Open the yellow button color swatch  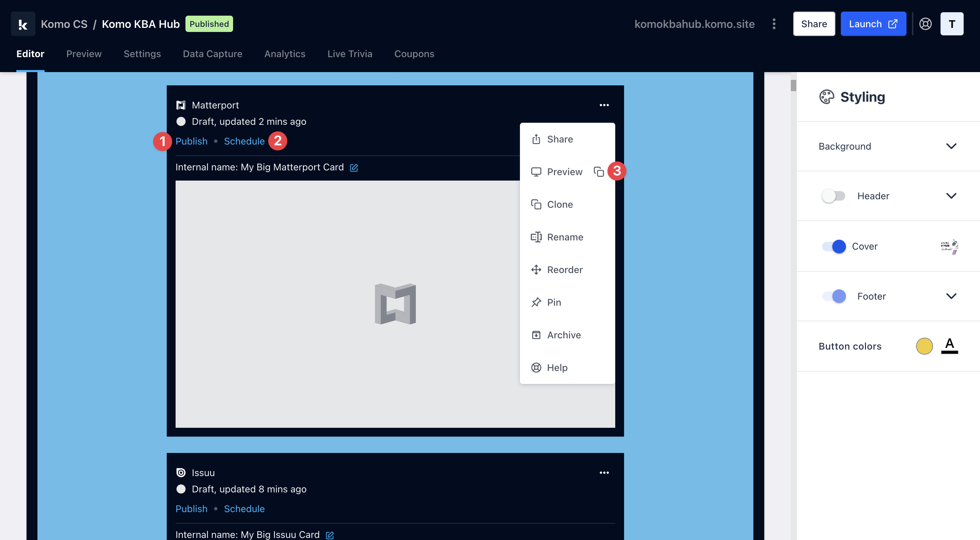coord(924,346)
